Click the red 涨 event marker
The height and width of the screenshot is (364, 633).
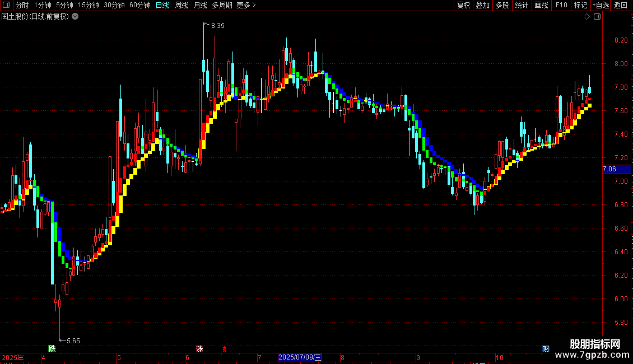click(x=199, y=349)
